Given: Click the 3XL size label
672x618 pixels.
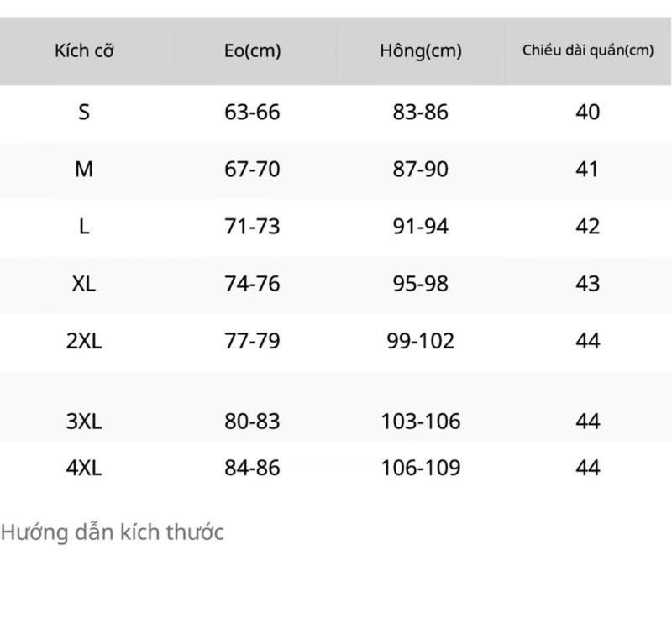Looking at the screenshot, I should (x=84, y=421).
